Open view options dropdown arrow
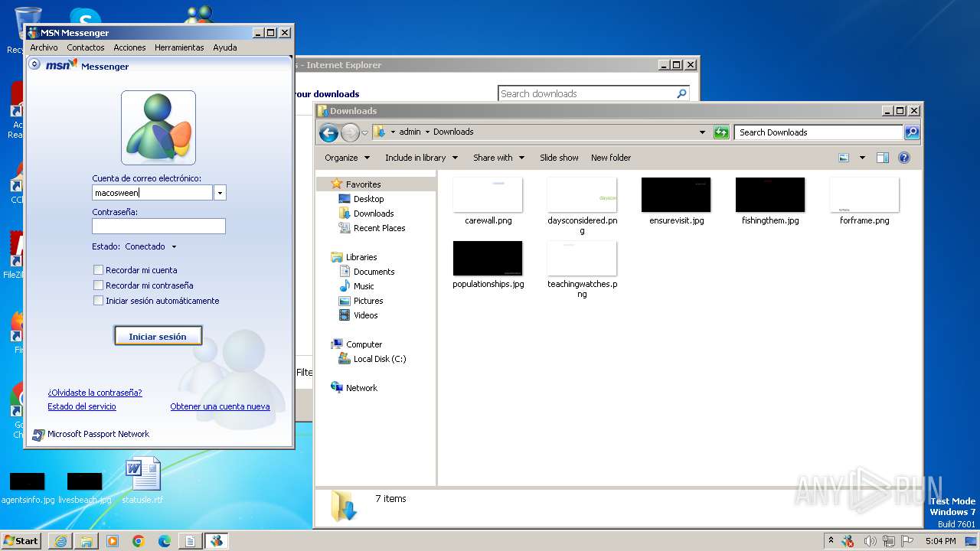Screen dimensions: 980x551 click(862, 158)
